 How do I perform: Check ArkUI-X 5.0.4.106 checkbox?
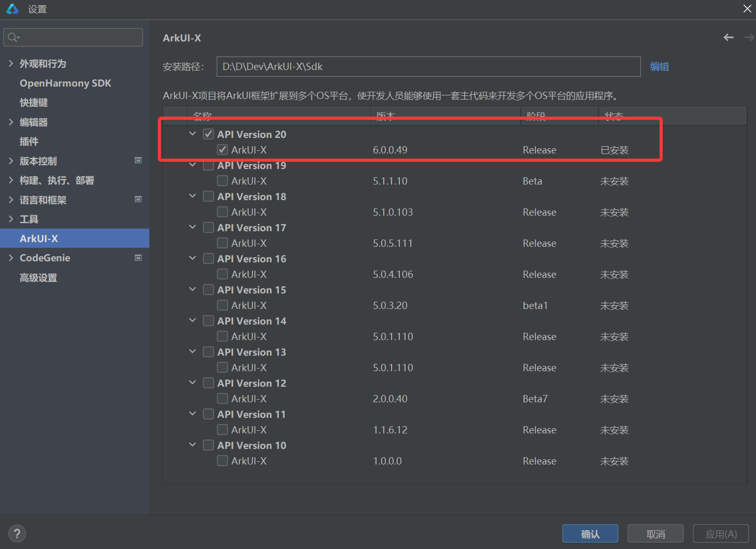[222, 274]
